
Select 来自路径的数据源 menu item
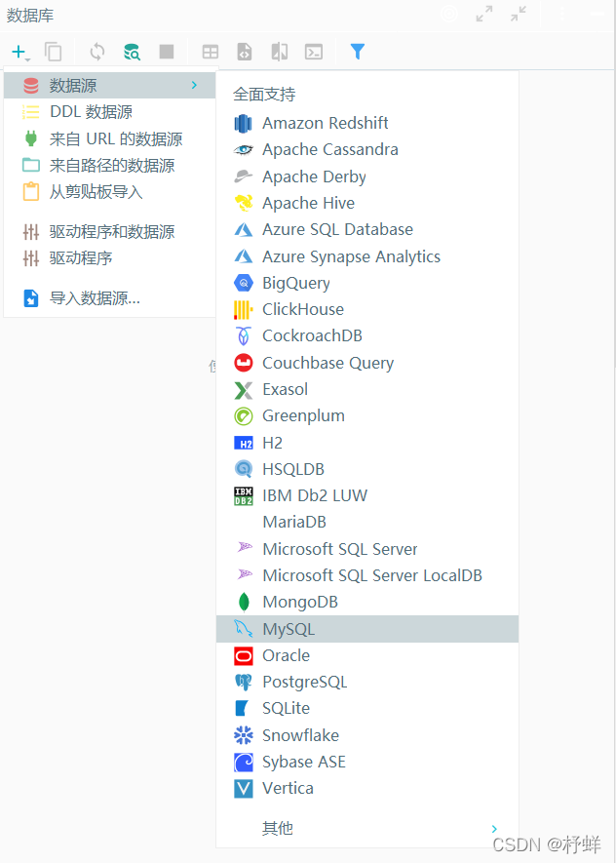[109, 165]
